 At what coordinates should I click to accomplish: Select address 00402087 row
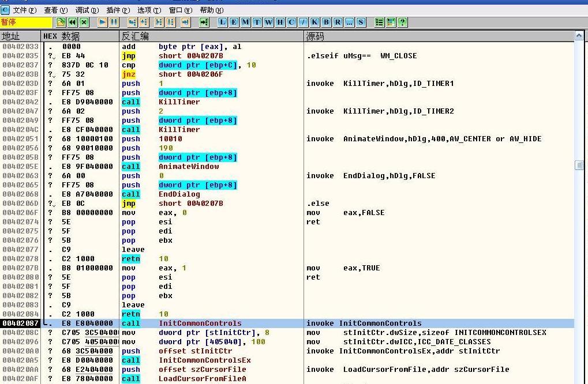click(287, 323)
